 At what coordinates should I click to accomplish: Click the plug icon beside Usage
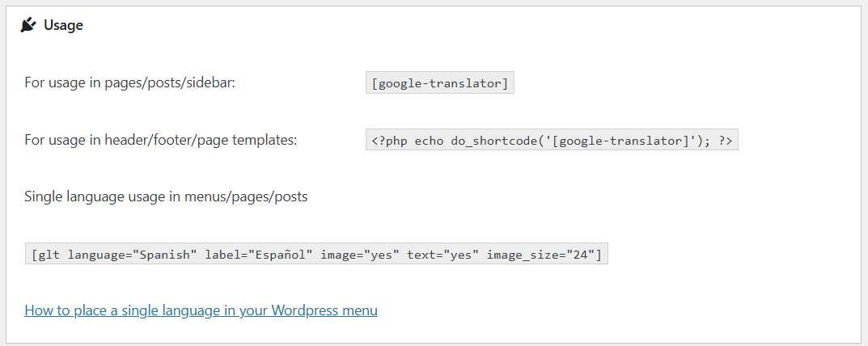[28, 25]
